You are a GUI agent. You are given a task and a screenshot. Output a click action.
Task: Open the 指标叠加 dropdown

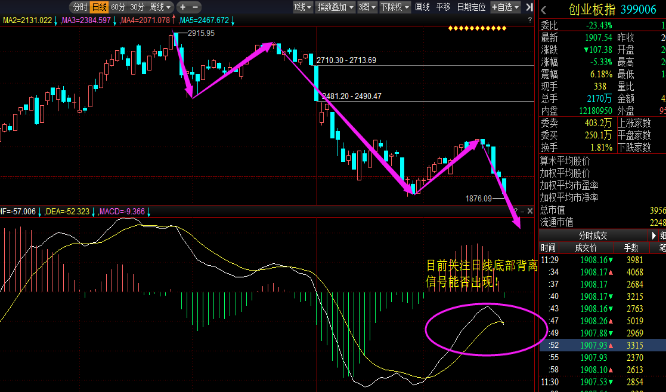(335, 7)
